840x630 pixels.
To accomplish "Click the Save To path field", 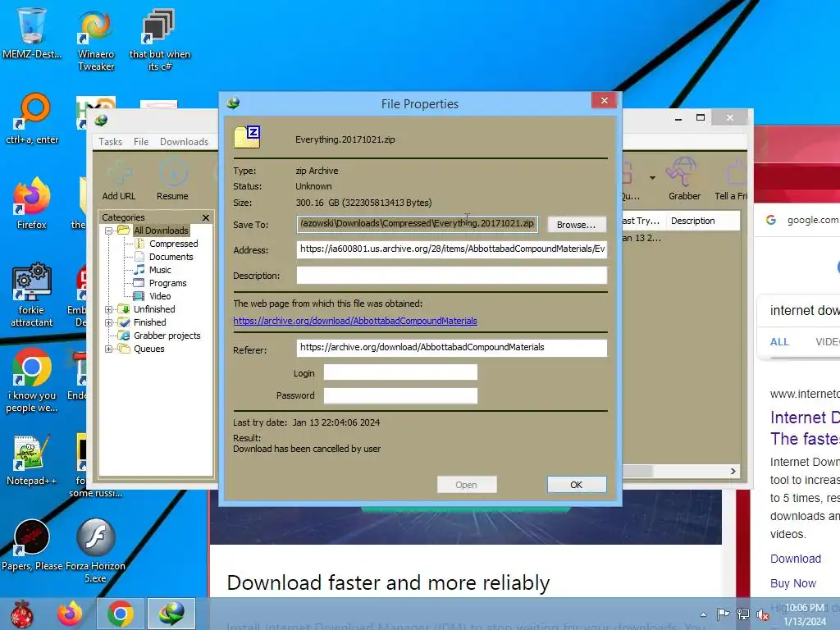I will [418, 224].
